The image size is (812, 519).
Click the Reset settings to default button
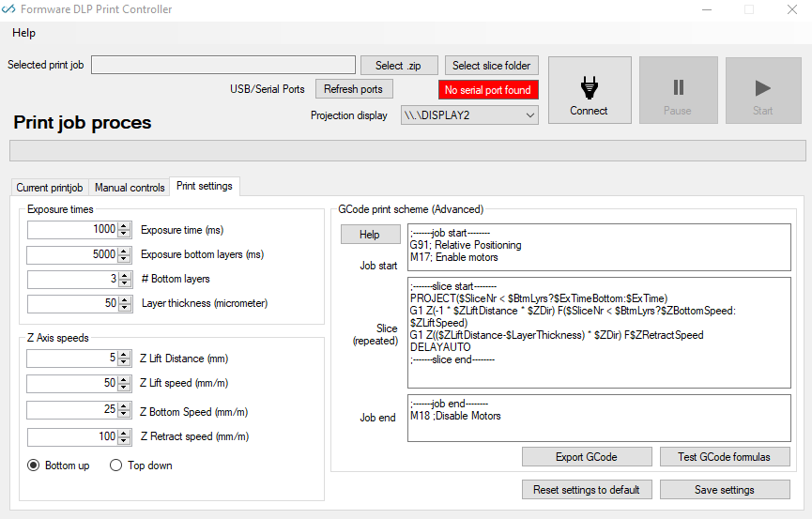click(x=586, y=490)
